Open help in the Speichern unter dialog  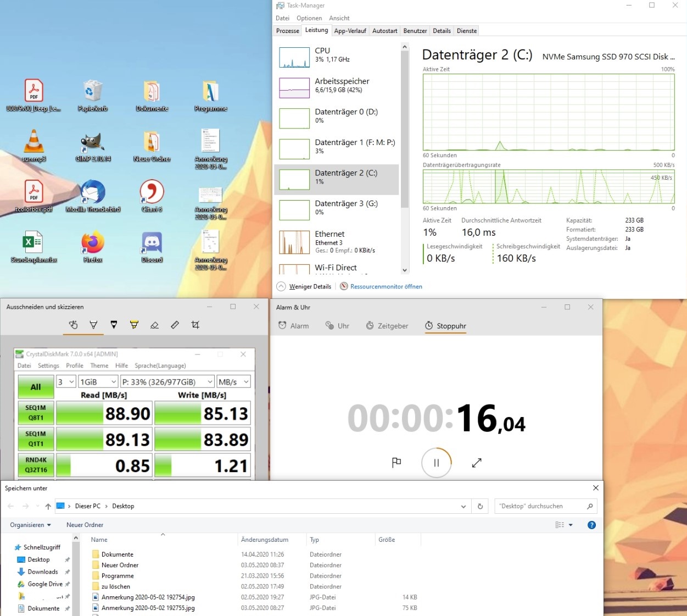591,525
